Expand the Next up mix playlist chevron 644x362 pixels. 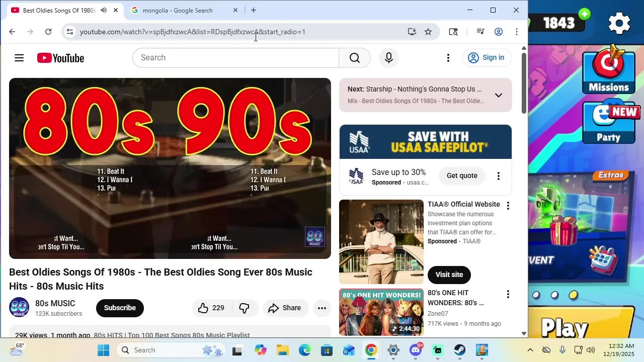point(499,95)
